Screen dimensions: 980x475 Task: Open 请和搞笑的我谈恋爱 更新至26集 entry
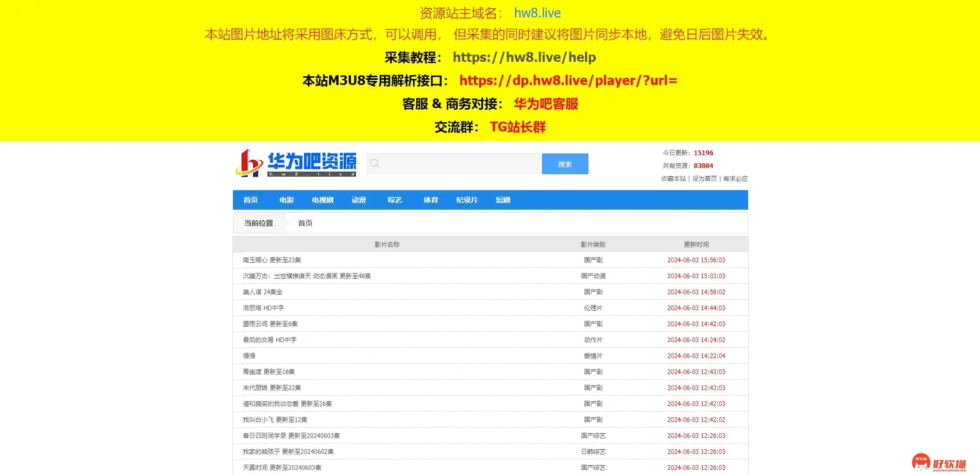pos(288,404)
